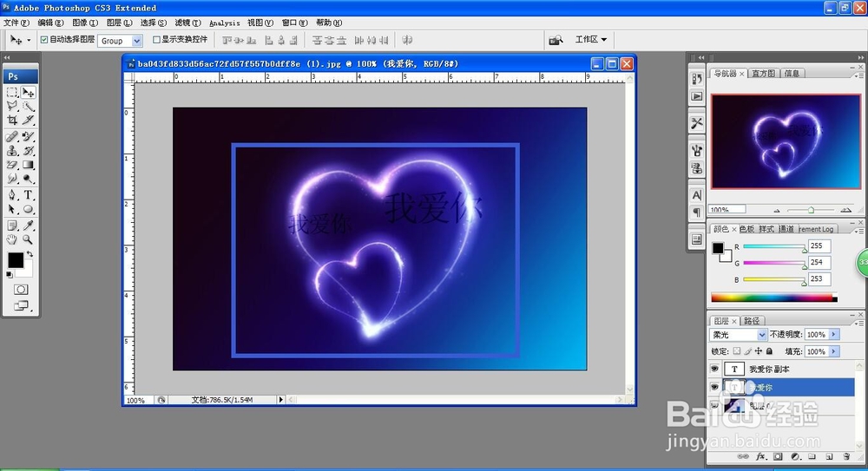Open the 柔光 blend mode dropdown
The height and width of the screenshot is (471, 868).
[762, 334]
